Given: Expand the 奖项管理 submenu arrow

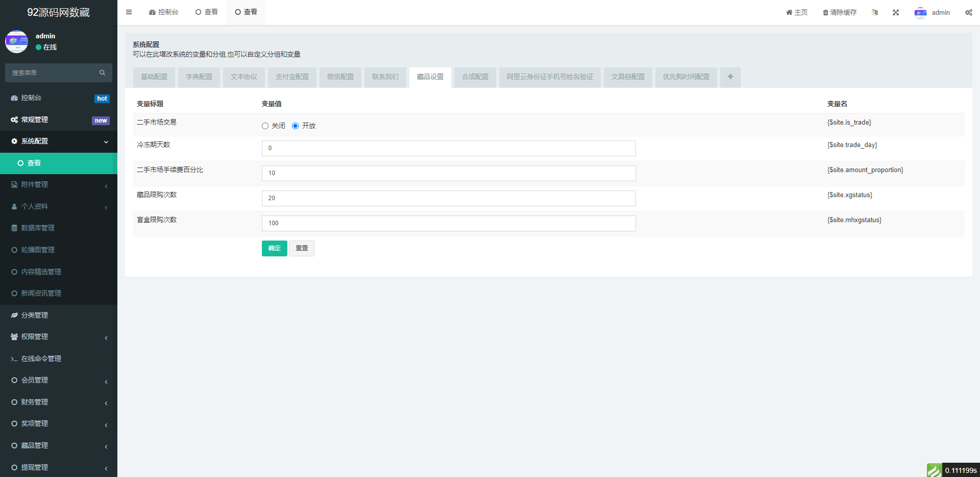Looking at the screenshot, I should coord(106,425).
